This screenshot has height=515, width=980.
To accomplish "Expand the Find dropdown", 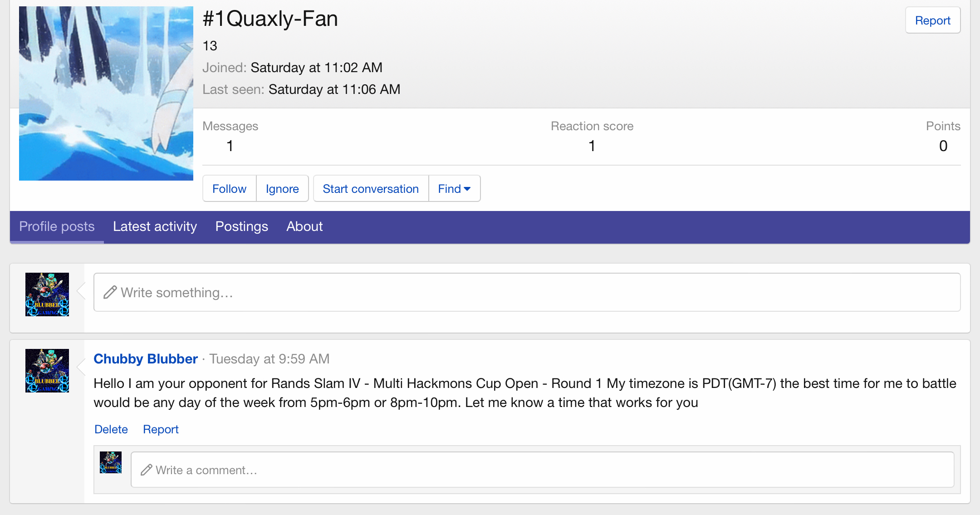I will click(454, 189).
